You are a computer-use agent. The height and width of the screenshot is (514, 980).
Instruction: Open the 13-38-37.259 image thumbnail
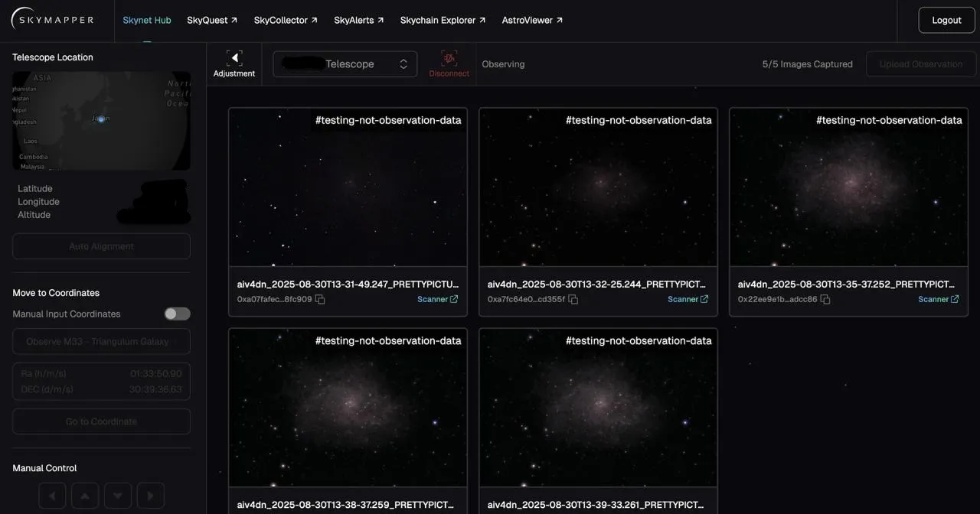click(348, 408)
